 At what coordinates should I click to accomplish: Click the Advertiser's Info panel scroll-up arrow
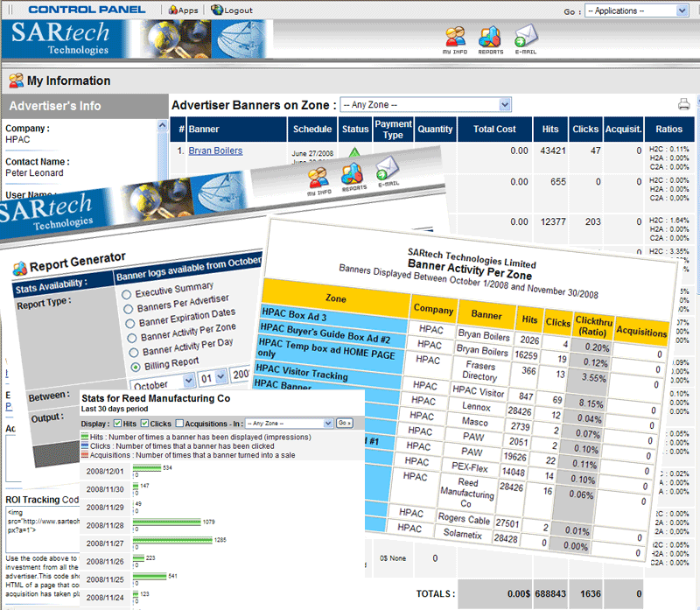[x=162, y=125]
